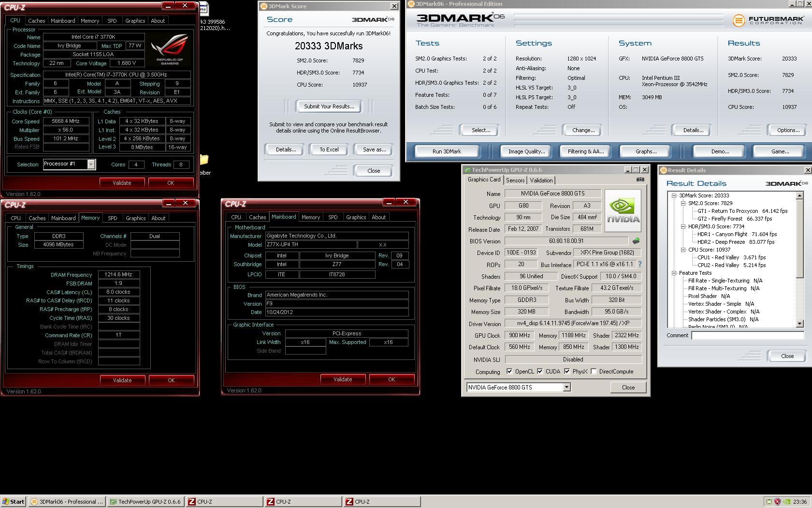Collapse the 3DMark Score tree node
The height and width of the screenshot is (508, 812).
pyautogui.click(x=674, y=195)
